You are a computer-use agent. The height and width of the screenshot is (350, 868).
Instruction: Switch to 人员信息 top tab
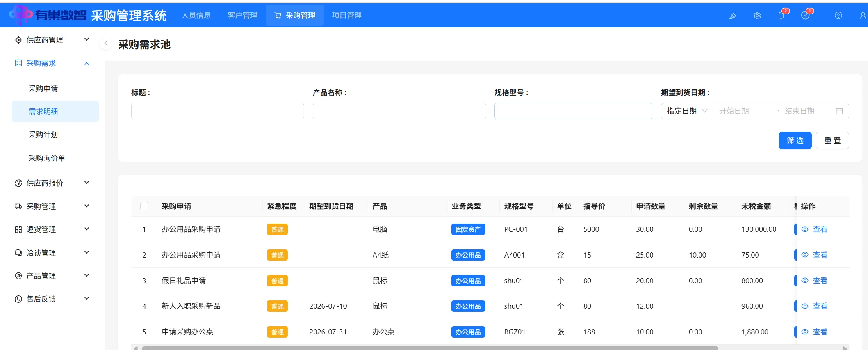pos(196,15)
